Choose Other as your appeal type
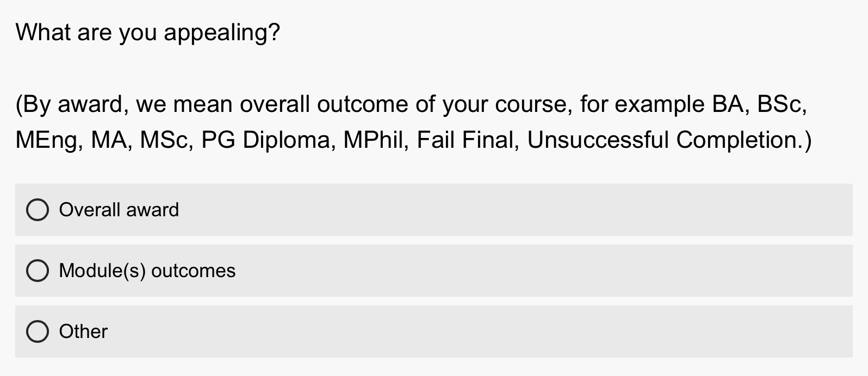The height and width of the screenshot is (376, 868). 83,331
